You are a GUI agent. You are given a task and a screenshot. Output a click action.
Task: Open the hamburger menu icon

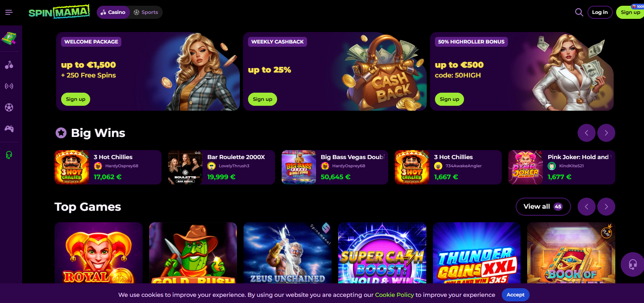pyautogui.click(x=9, y=12)
